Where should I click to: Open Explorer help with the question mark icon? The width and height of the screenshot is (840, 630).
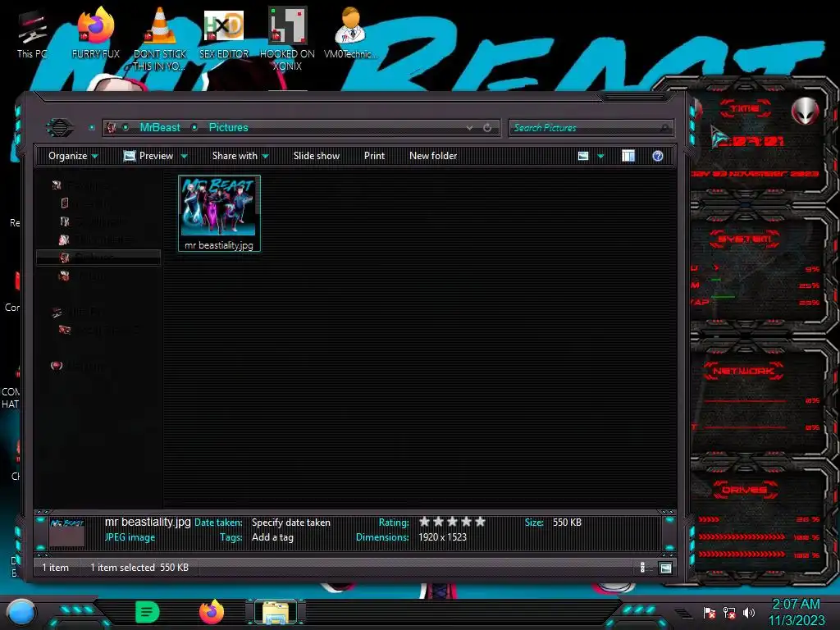point(658,156)
